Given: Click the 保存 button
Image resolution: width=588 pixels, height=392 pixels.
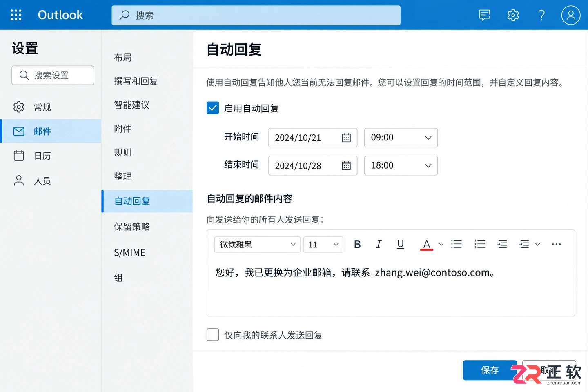Looking at the screenshot, I should tap(490, 370).
